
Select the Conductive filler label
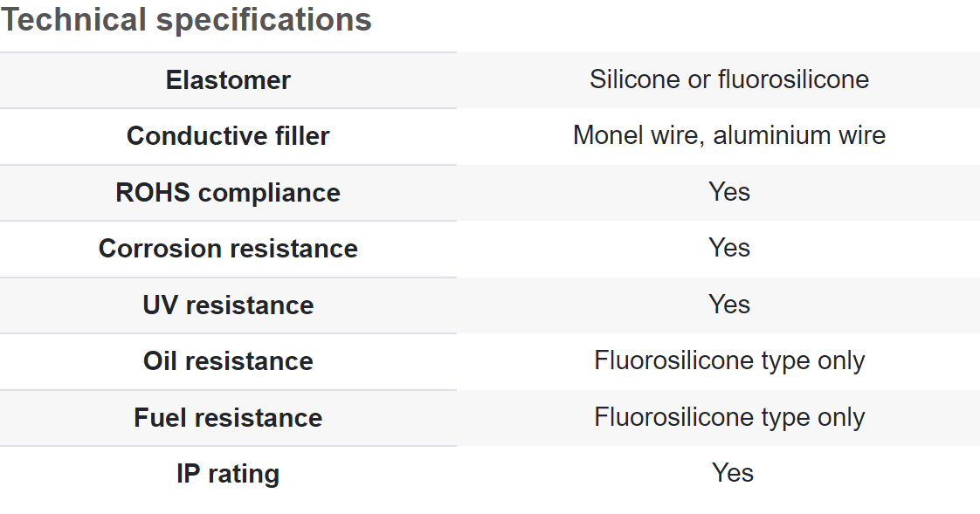tap(228, 136)
